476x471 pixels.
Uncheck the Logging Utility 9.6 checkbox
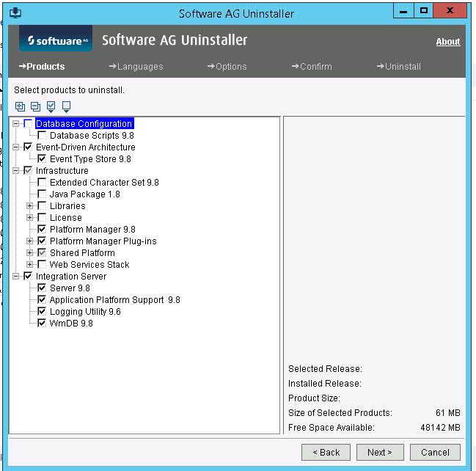coord(42,312)
